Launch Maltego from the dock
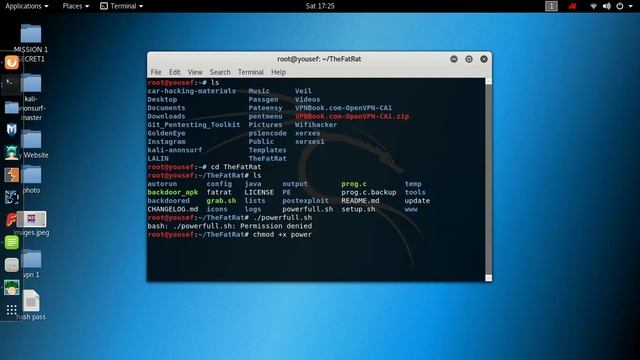Image resolution: width=640 pixels, height=360 pixels. pos(11,198)
